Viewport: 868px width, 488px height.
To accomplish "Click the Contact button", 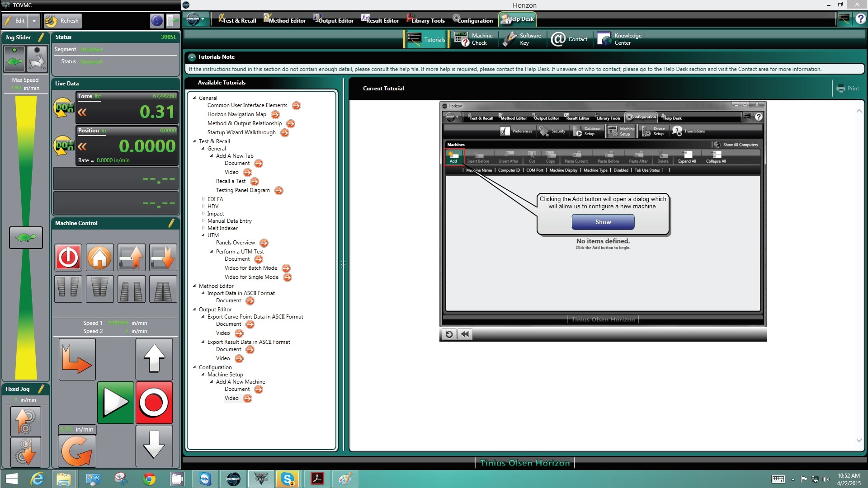I will coord(570,39).
